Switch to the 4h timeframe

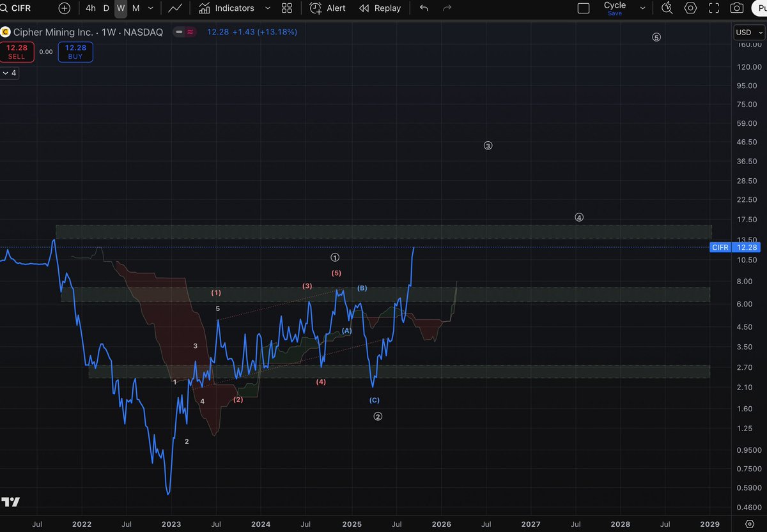(x=91, y=8)
